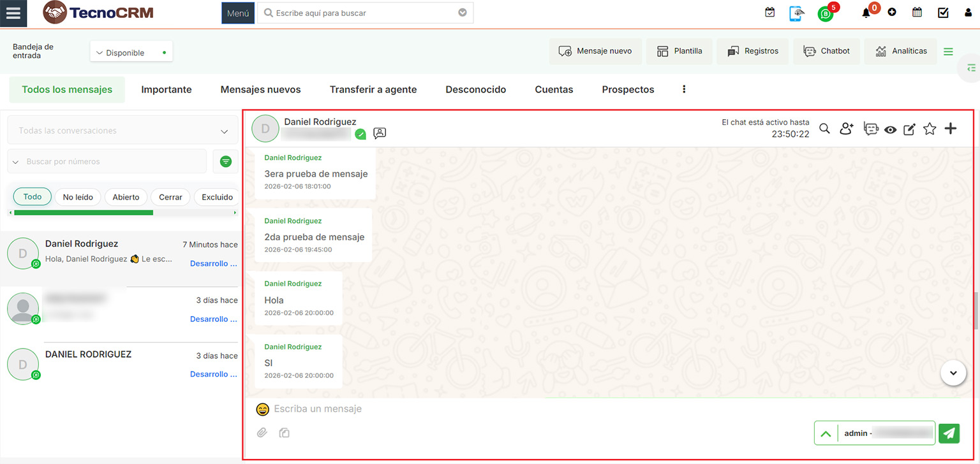The width and height of the screenshot is (980, 464).
Task: Click the 'Mensaje nuevo' button
Action: (x=595, y=51)
